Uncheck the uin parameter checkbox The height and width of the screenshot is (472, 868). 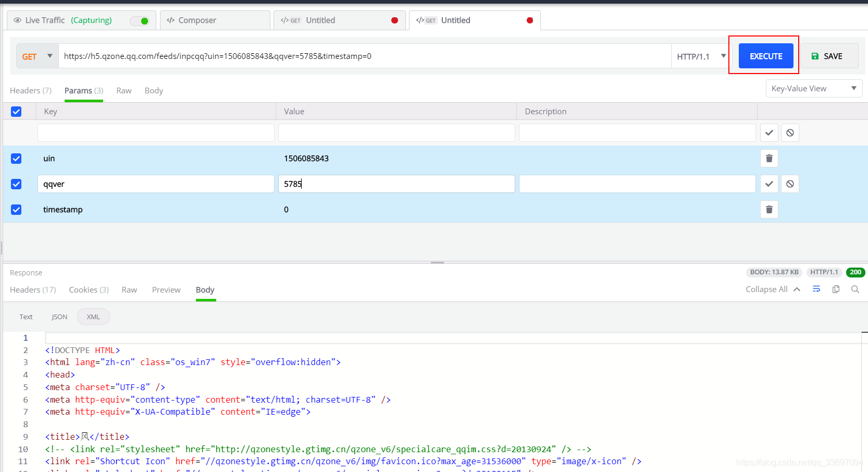pyautogui.click(x=16, y=159)
